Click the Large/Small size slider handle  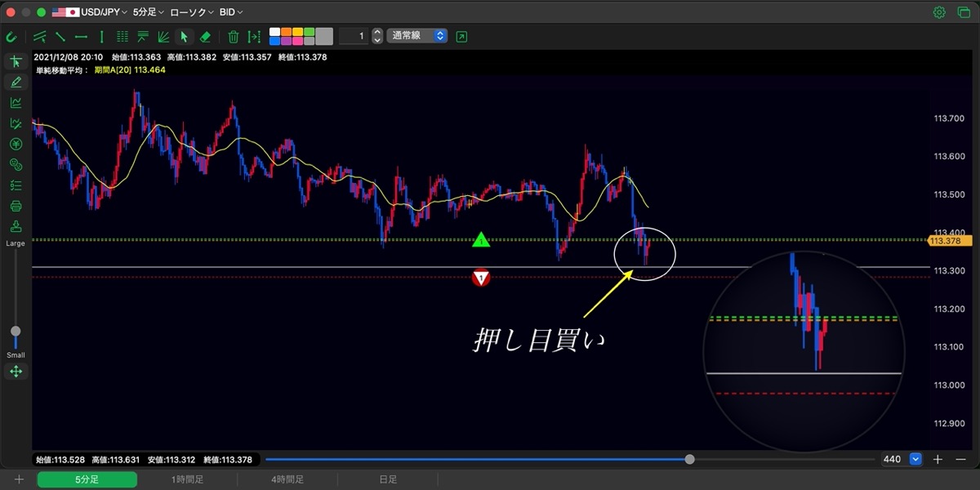point(16,332)
